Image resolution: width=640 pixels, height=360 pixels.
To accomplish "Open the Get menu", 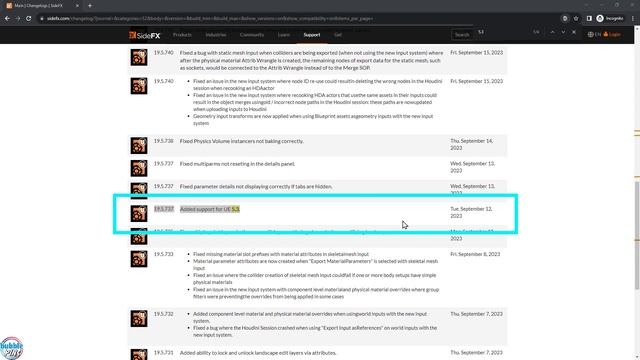I will coord(338,35).
